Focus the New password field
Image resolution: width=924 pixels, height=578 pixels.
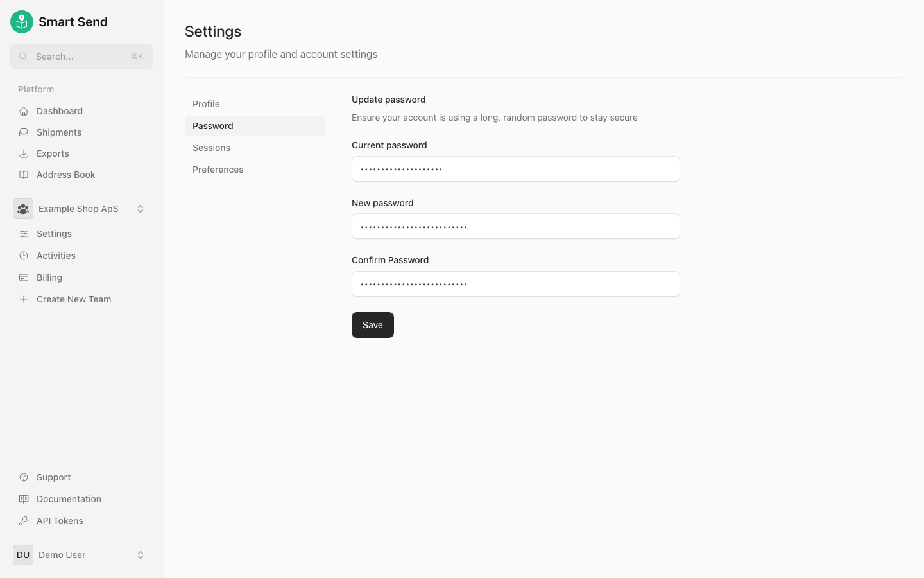point(515,226)
